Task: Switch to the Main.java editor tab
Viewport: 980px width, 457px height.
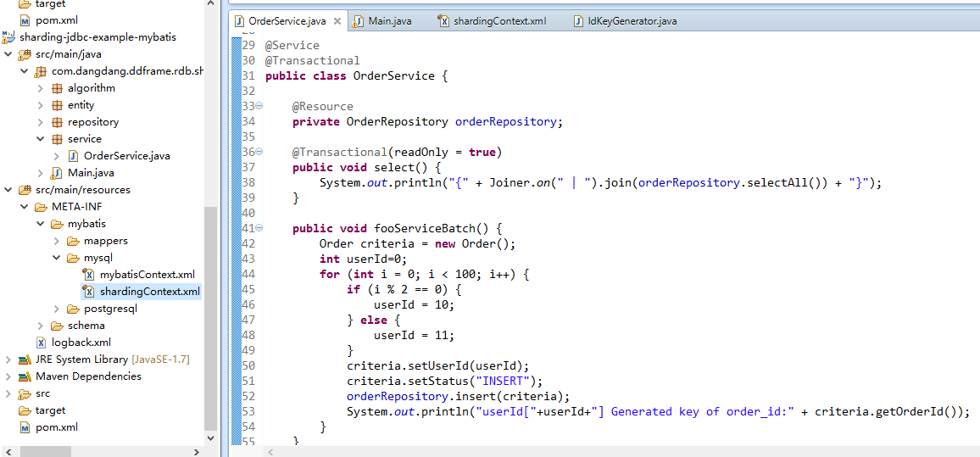Action: [381, 21]
